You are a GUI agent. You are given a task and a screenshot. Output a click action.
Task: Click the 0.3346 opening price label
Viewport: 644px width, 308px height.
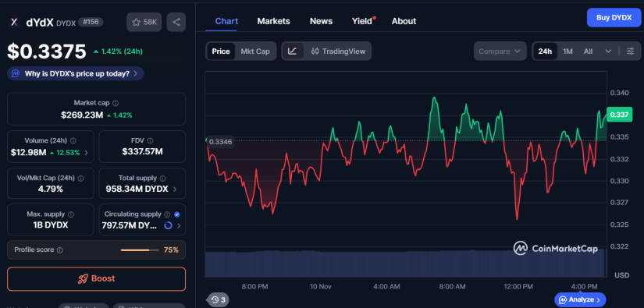click(221, 142)
